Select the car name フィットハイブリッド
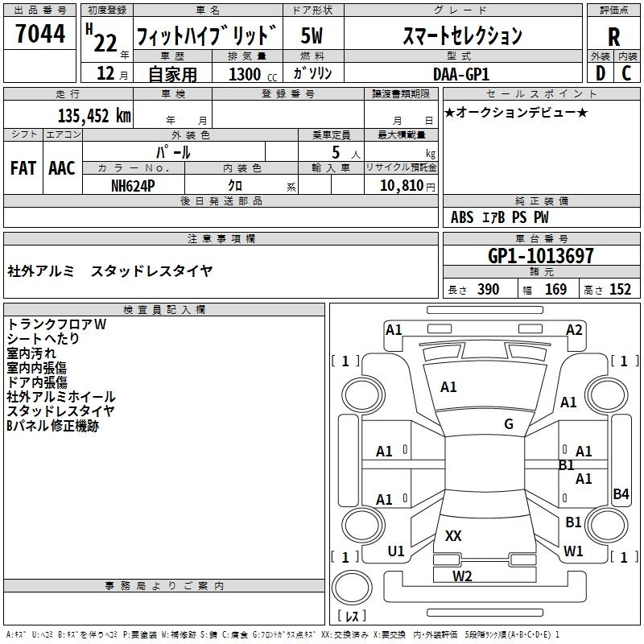Image resolution: width=644 pixels, height=644 pixels. tap(207, 35)
